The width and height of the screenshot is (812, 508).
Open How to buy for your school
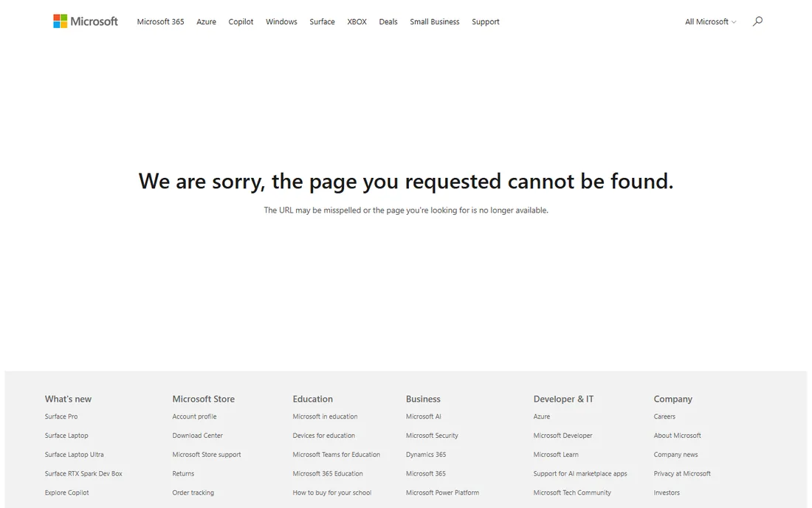click(332, 492)
